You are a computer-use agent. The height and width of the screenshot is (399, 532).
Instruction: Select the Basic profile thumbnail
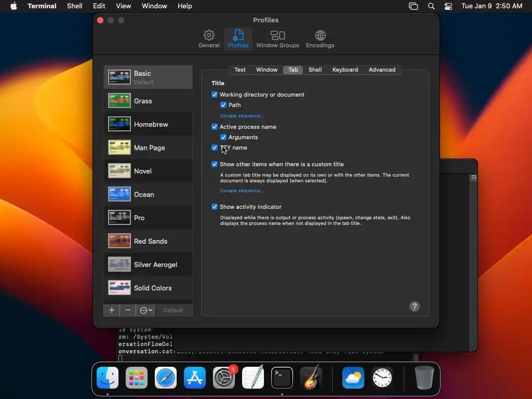tap(119, 77)
